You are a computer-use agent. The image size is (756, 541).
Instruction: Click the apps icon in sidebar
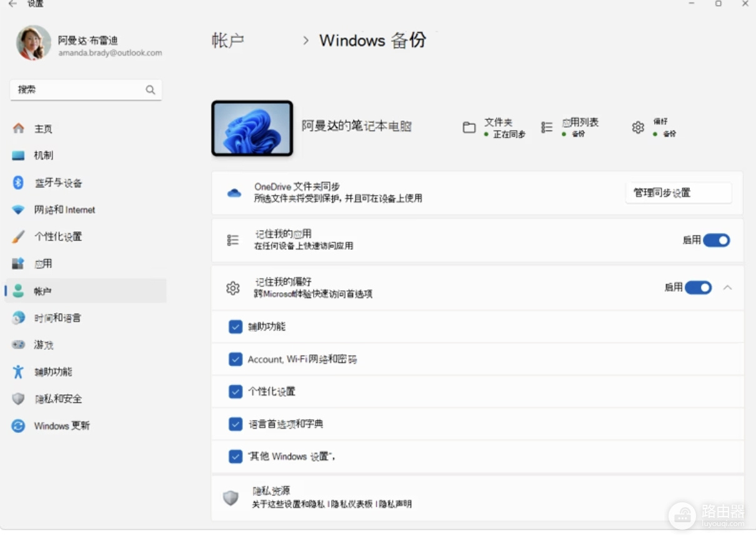19,264
